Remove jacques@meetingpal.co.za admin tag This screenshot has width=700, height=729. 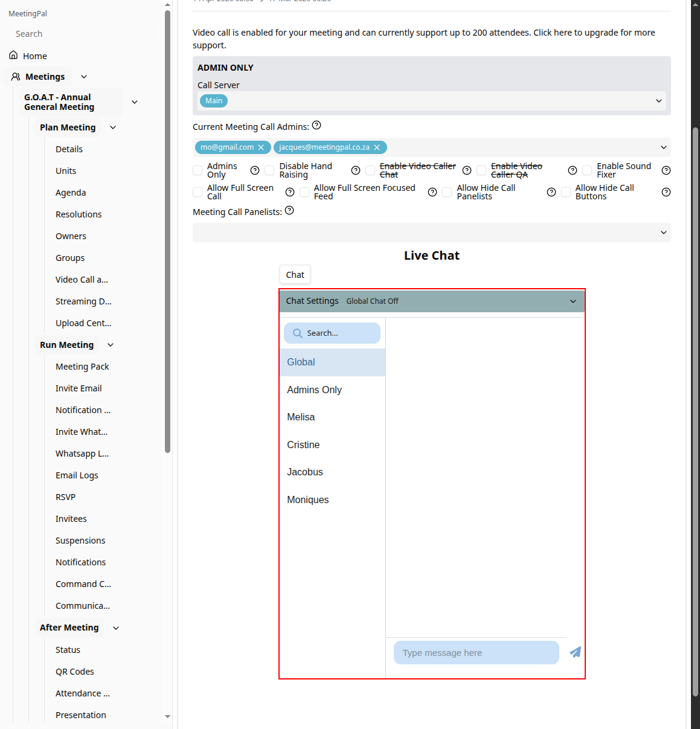(x=377, y=147)
